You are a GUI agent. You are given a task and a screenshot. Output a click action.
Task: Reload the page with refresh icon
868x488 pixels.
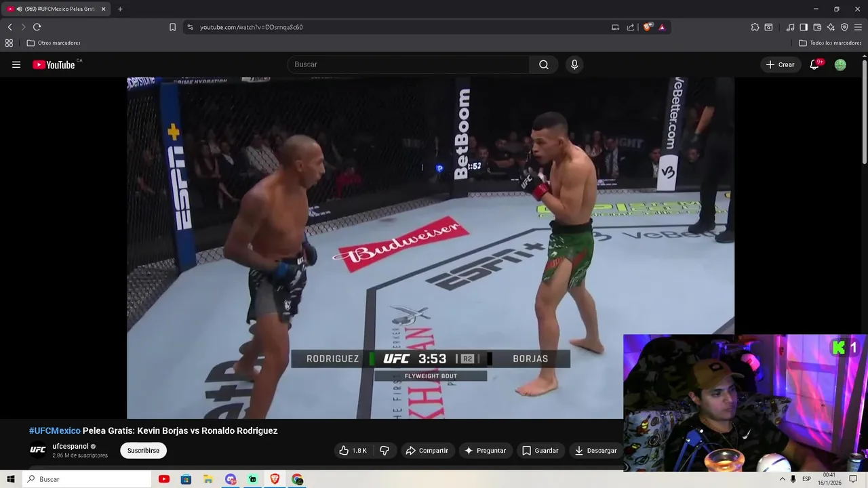click(37, 27)
